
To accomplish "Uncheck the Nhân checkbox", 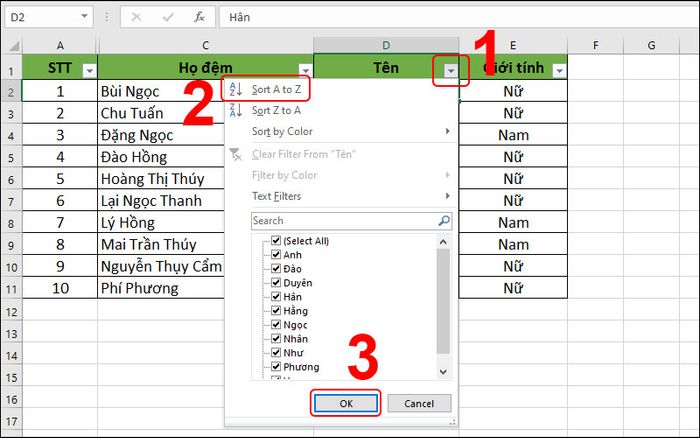I will coord(276,339).
